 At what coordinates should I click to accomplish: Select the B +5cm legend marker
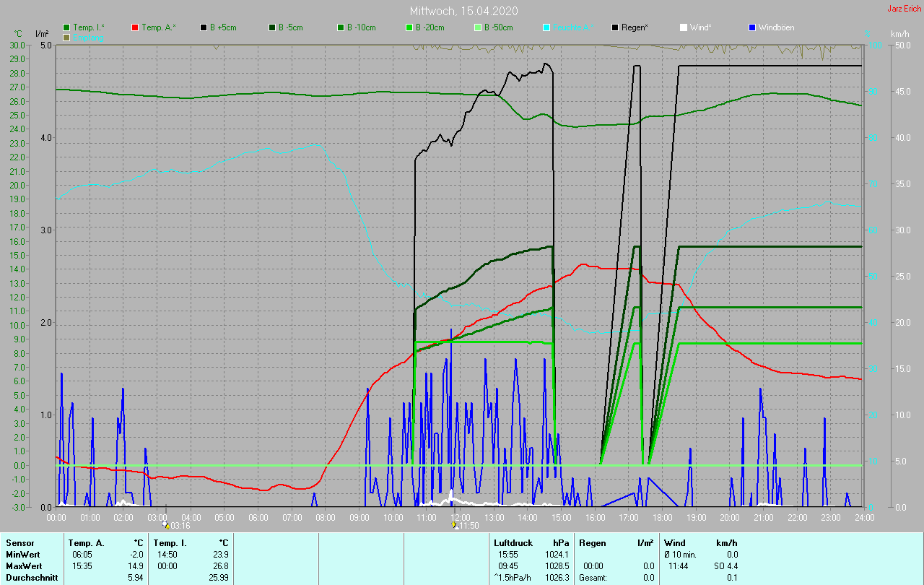click(204, 27)
